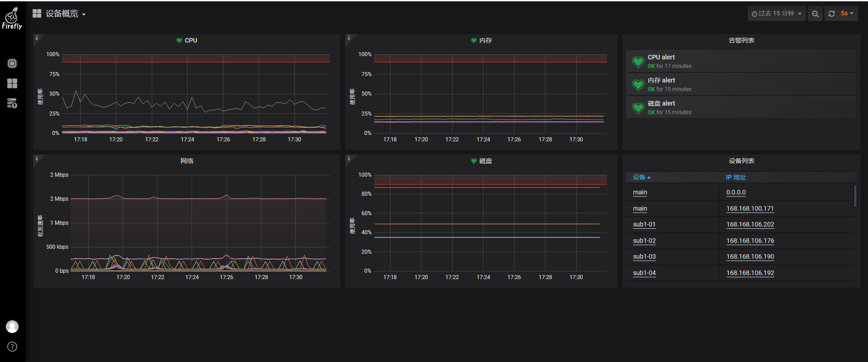This screenshot has width=868, height=362.
Task: Expand the 5s refresh interval dropdown
Action: [847, 14]
